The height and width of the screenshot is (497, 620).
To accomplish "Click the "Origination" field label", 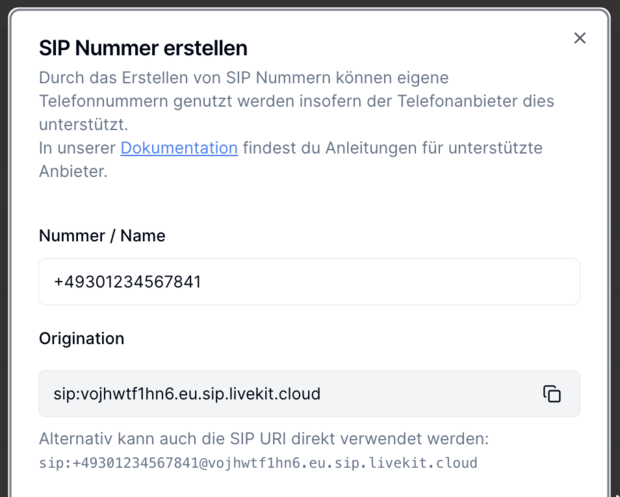I will click(82, 339).
